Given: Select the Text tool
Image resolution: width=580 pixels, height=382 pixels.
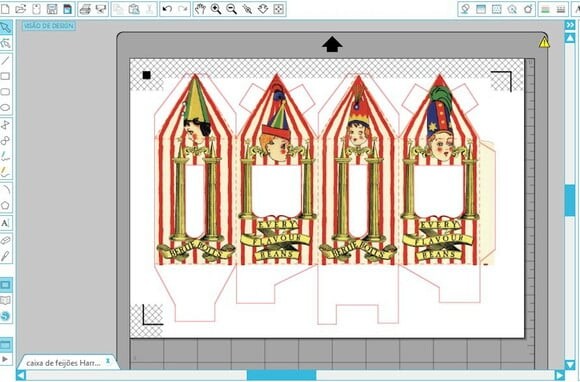Looking at the screenshot, I should click(x=5, y=223).
